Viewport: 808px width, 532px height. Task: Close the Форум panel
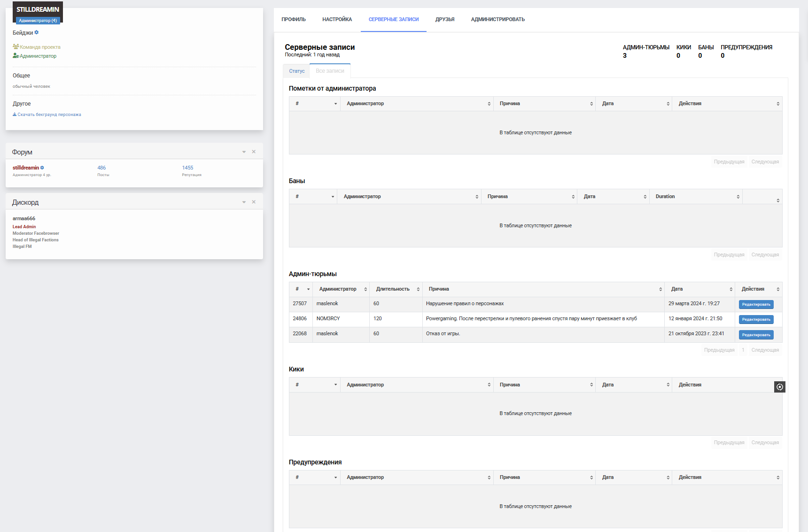(x=254, y=152)
